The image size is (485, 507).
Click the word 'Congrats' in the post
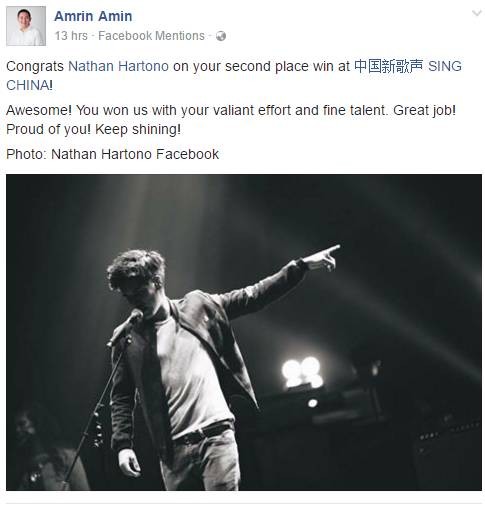35,66
